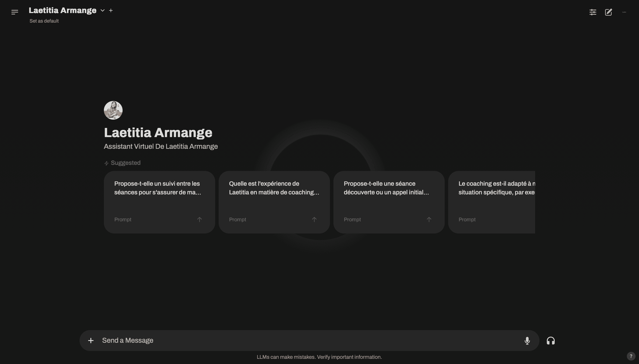This screenshot has height=364, width=639.
Task: Click the Set as default link
Action: [x=44, y=21]
